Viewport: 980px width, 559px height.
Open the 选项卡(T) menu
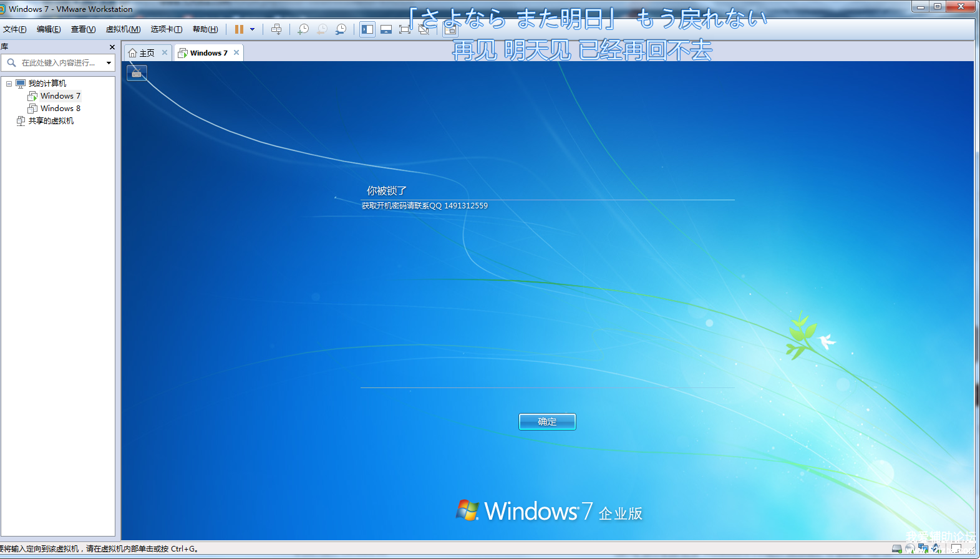click(x=166, y=29)
